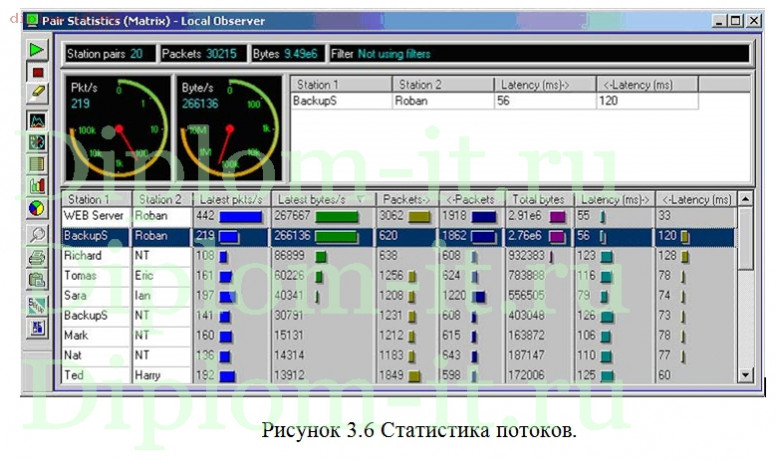Clear statistics with the eraser icon

click(37, 94)
